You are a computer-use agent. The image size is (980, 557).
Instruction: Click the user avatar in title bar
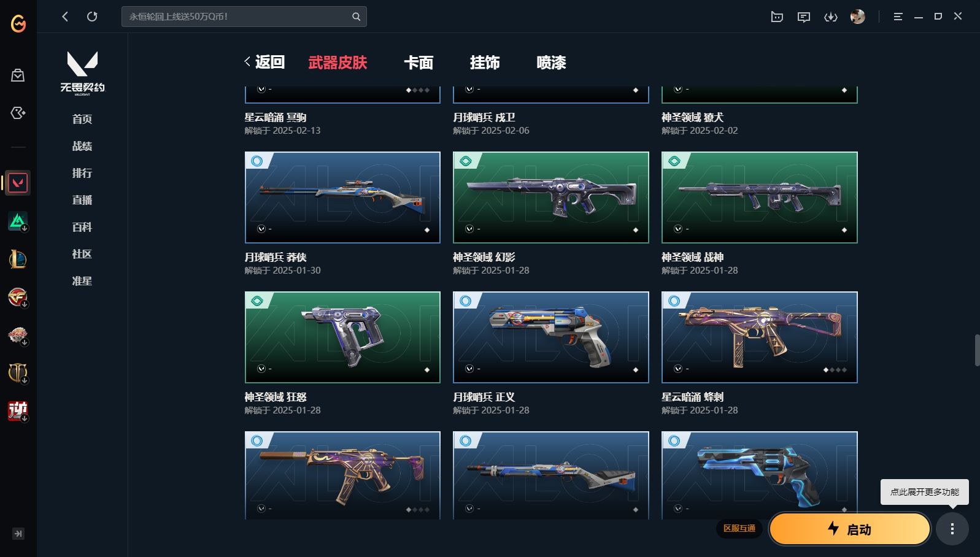(858, 17)
